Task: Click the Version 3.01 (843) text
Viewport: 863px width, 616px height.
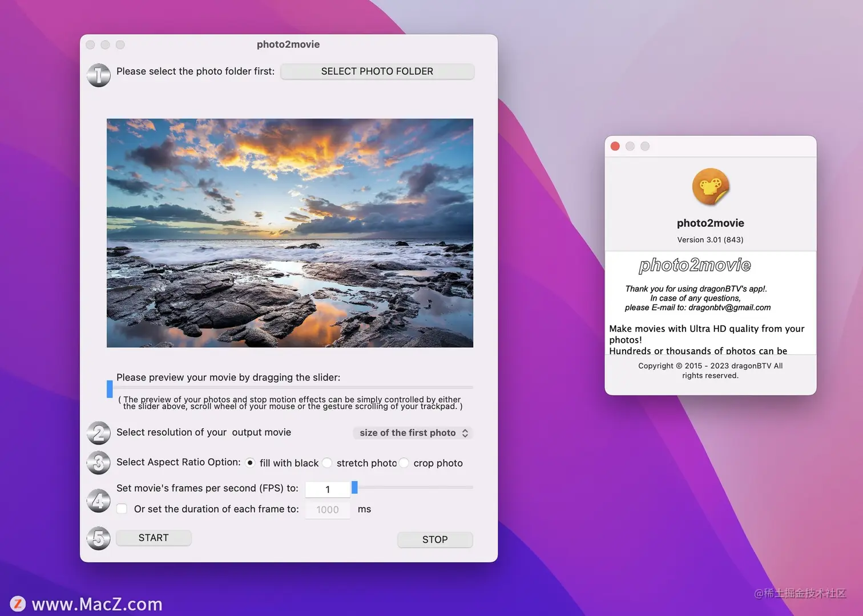Action: (x=711, y=240)
